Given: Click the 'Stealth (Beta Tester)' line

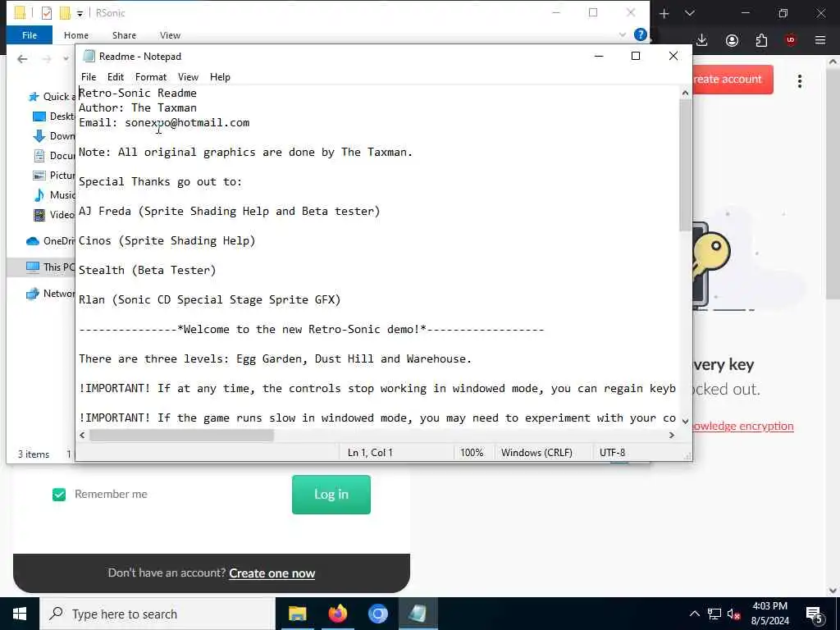Looking at the screenshot, I should coord(148,270).
